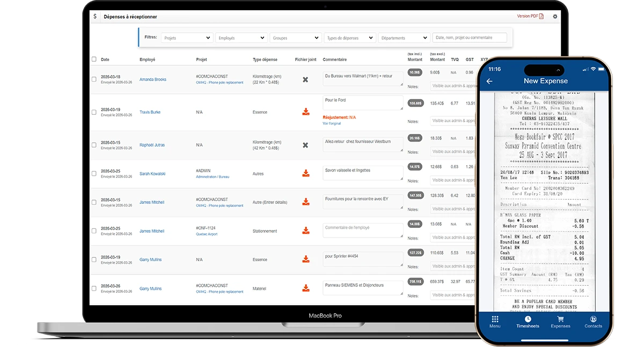The image size is (644, 348).
Task: Download attachment for Fournitures pour la rencontre row
Action: tap(306, 202)
